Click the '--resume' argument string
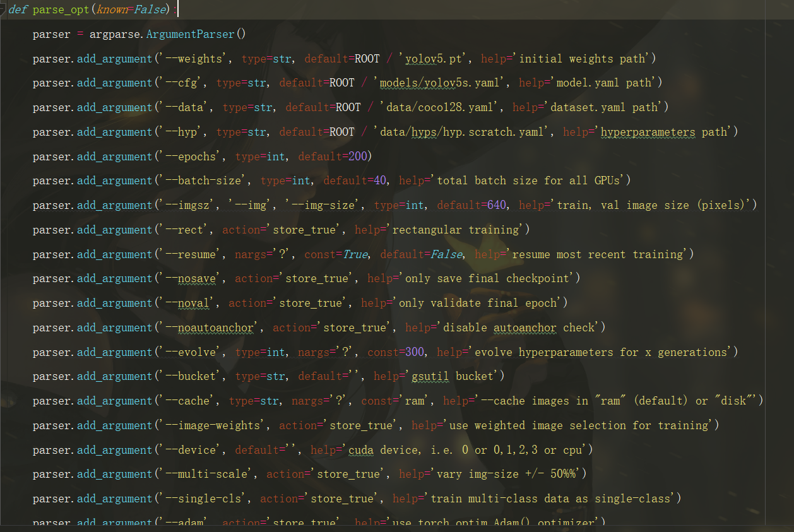The height and width of the screenshot is (532, 794). pyautogui.click(x=191, y=254)
